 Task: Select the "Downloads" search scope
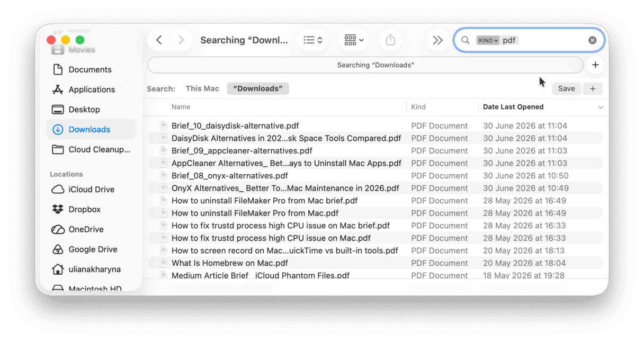pyautogui.click(x=258, y=88)
